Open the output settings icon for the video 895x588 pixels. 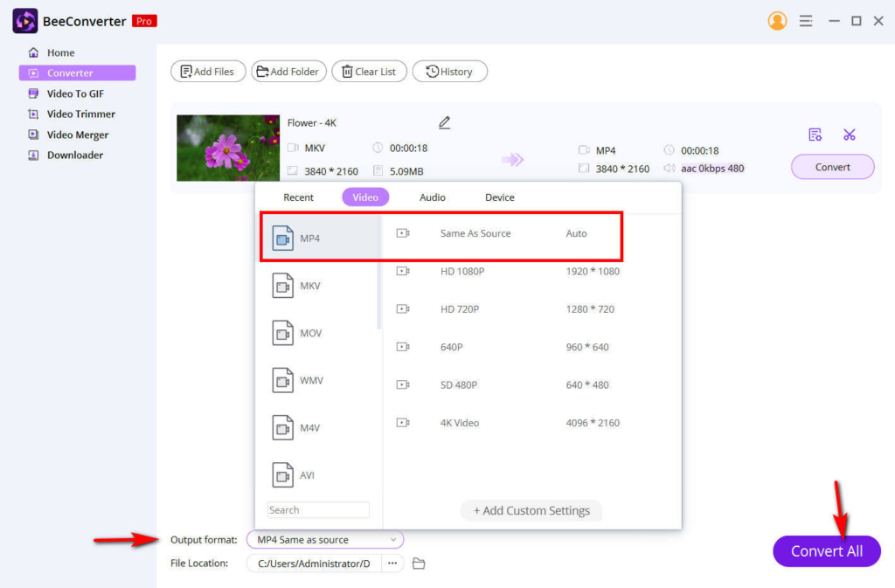815,135
